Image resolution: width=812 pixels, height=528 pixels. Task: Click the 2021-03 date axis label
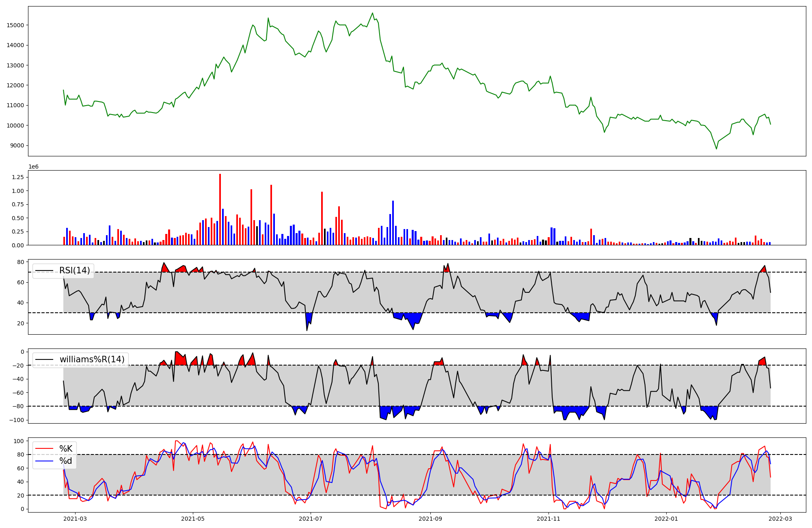[x=75, y=519]
